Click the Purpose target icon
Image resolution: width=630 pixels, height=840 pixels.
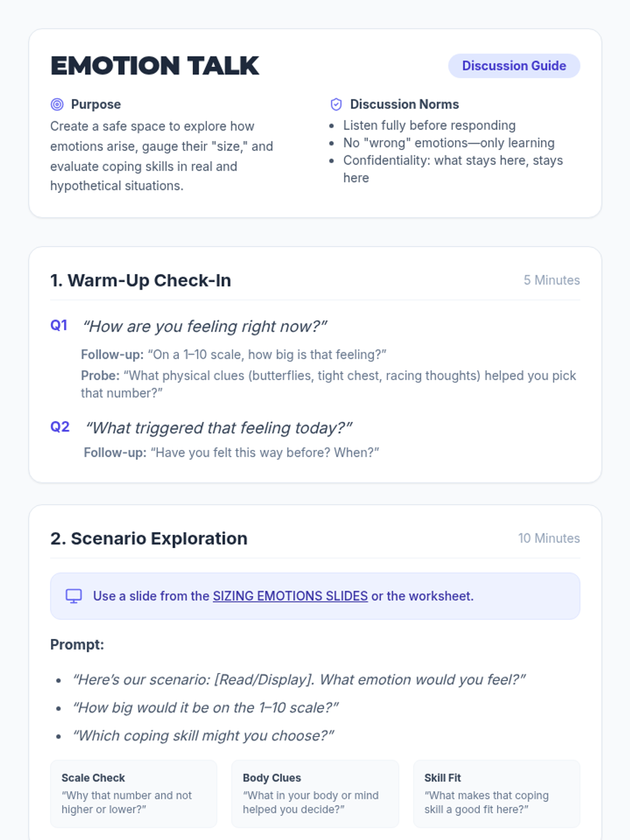point(57,104)
